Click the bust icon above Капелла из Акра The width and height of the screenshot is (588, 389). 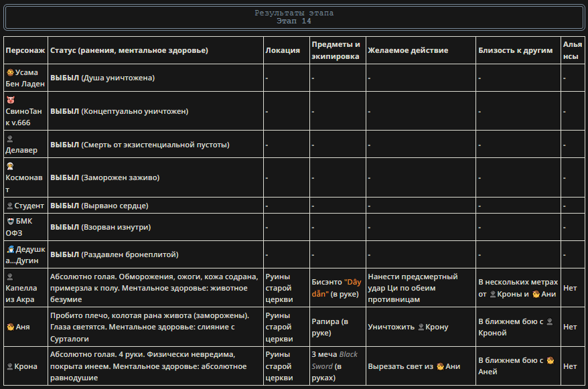point(10,277)
